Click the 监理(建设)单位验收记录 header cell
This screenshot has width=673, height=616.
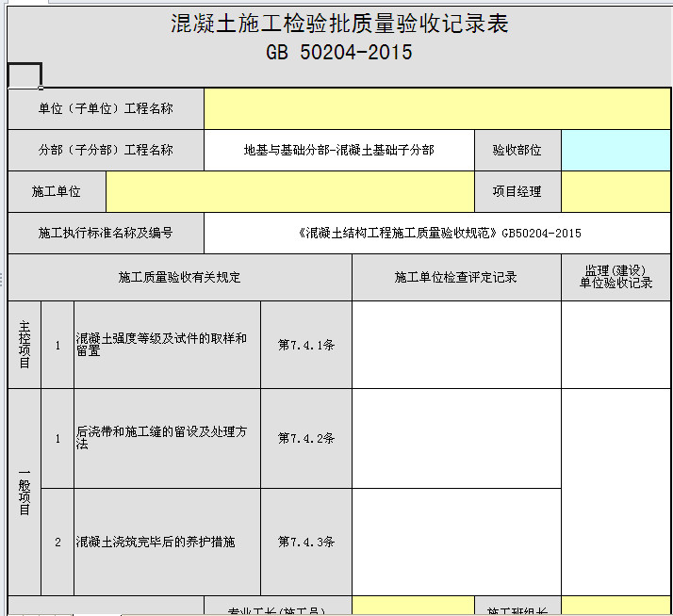(x=616, y=277)
